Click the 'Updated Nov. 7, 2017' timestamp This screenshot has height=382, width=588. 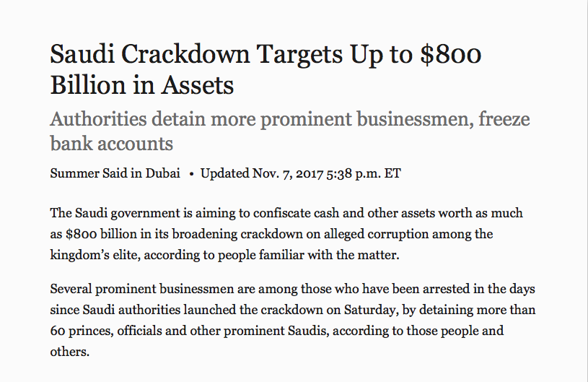[x=262, y=174]
